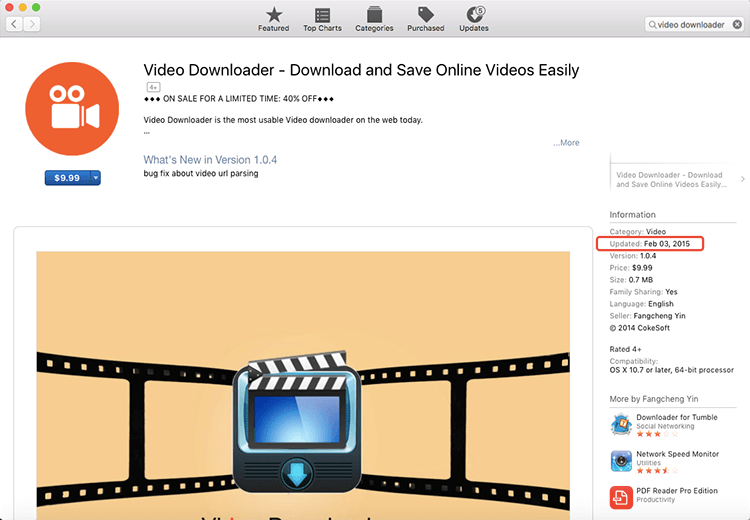750x520 pixels.
Task: Click the Rated 4+ text
Action: click(x=625, y=349)
